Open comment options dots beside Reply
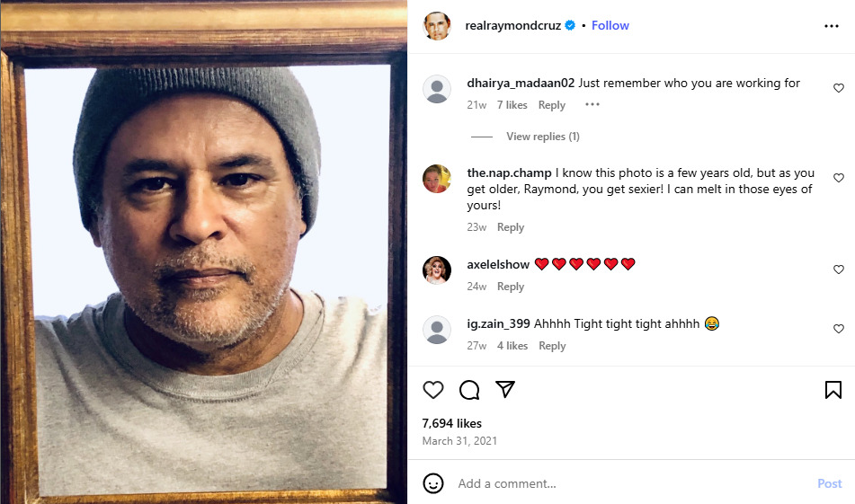This screenshot has height=504, width=855. tap(592, 104)
